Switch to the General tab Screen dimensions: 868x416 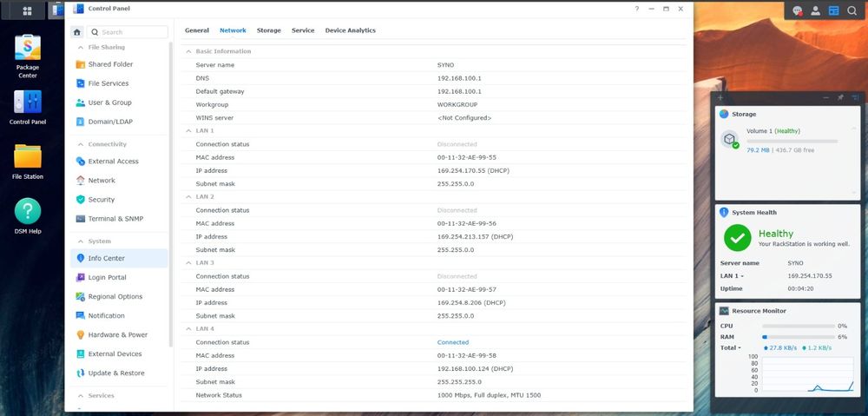click(x=196, y=30)
